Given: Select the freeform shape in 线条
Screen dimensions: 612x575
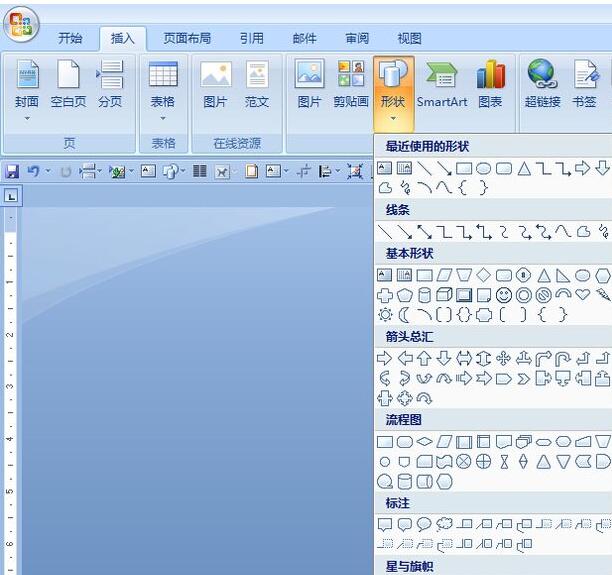Looking at the screenshot, I should click(583, 231).
